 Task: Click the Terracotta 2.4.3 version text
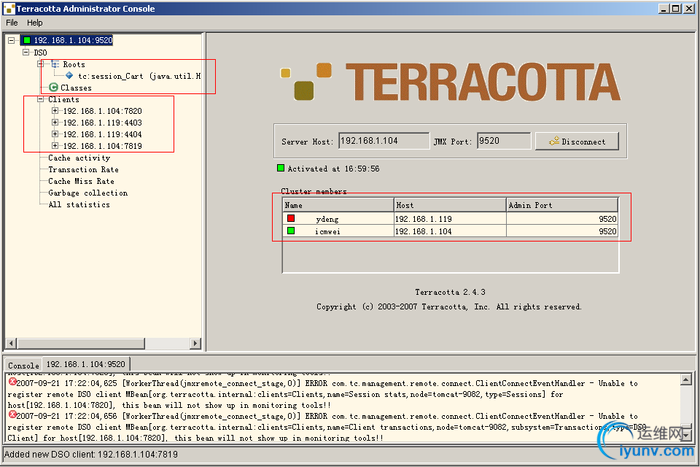tap(450, 292)
